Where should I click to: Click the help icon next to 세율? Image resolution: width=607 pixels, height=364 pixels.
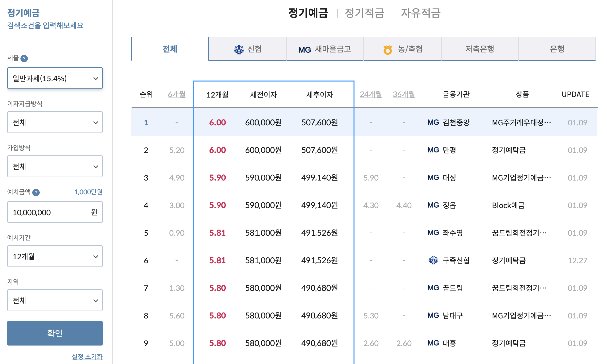pos(24,59)
